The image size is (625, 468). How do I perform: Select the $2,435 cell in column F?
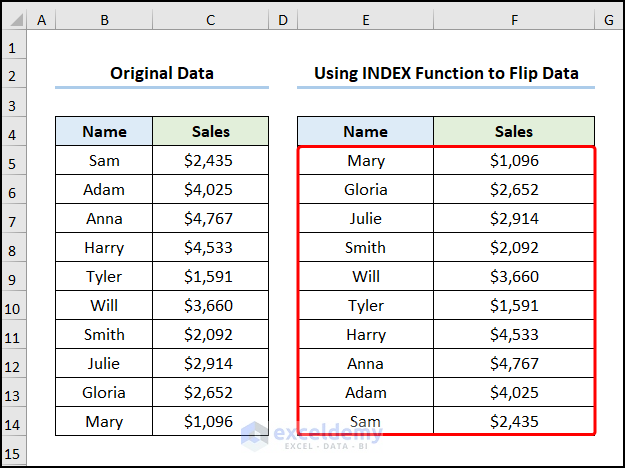coord(514,421)
